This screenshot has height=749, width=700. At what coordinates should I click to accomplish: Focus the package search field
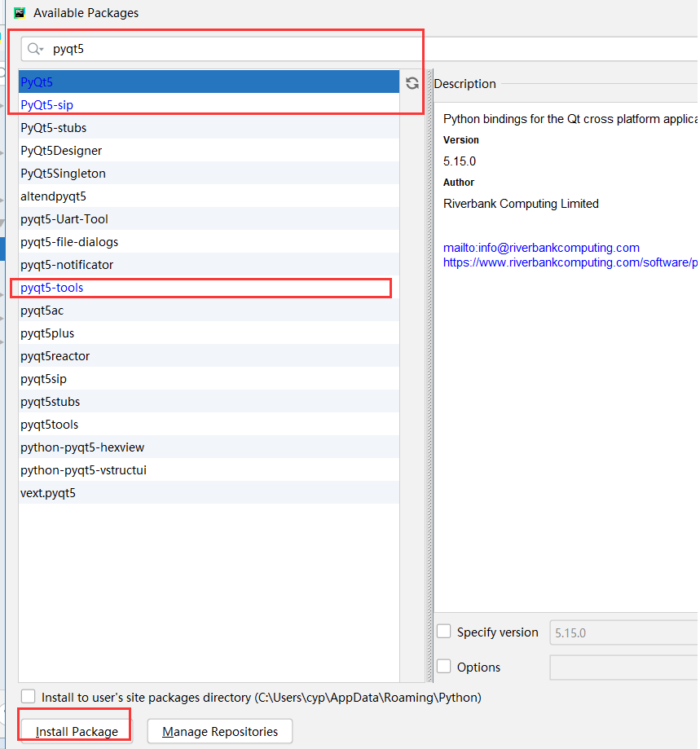pyautogui.click(x=360, y=49)
